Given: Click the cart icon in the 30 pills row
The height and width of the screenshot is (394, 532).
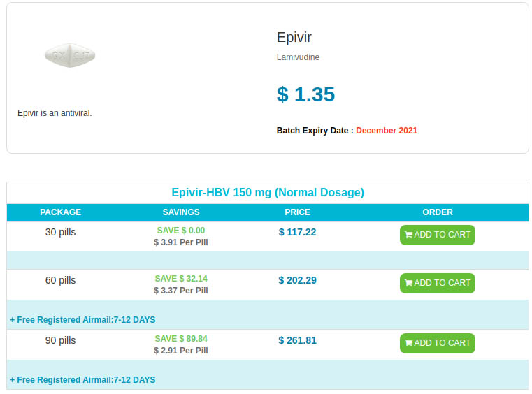Looking at the screenshot, I should (409, 235).
